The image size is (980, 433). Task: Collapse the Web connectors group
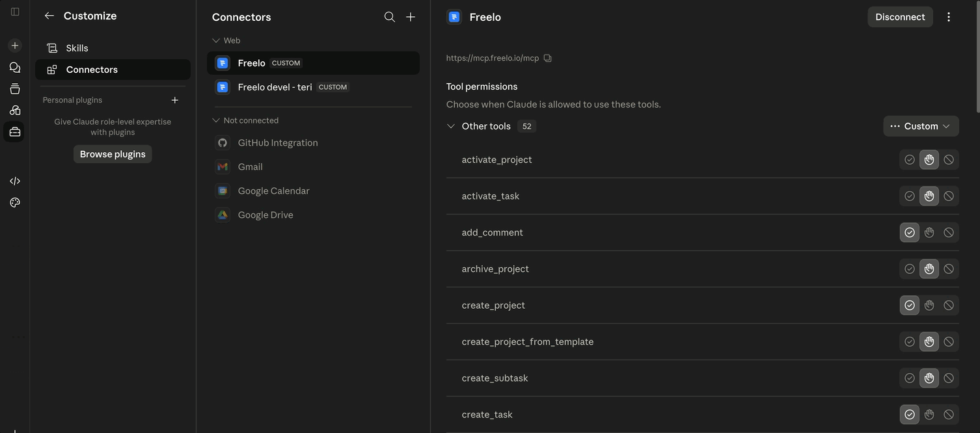(x=216, y=40)
